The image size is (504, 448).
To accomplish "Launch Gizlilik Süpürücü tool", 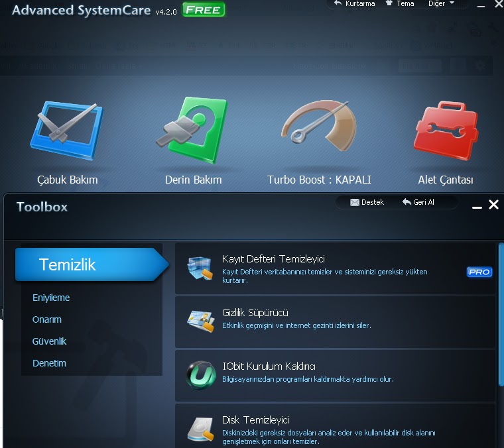I will coord(335,322).
